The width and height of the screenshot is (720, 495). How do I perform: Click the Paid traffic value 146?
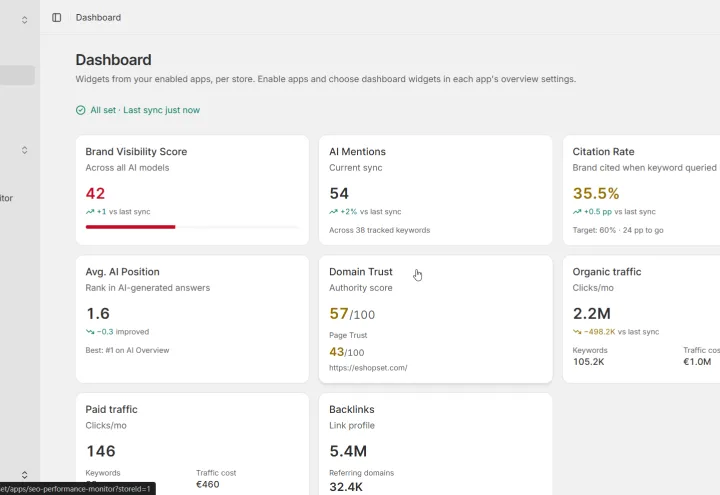(101, 451)
